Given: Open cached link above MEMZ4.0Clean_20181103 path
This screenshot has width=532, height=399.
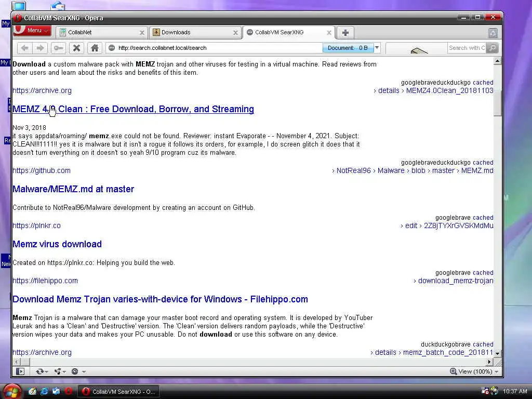Looking at the screenshot, I should [483, 83].
